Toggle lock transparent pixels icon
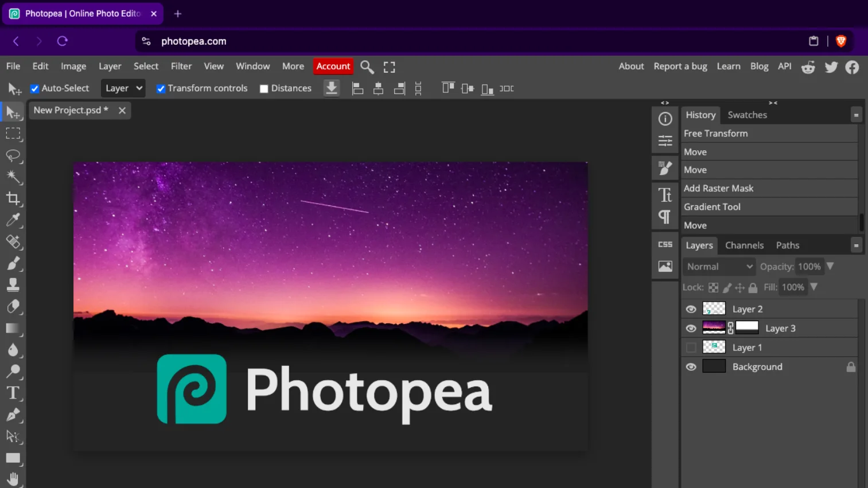 coord(714,288)
